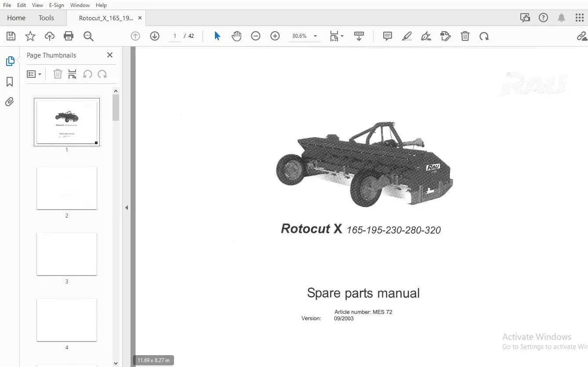
Task: Open the find text magnifier icon
Action: pyautogui.click(x=88, y=36)
